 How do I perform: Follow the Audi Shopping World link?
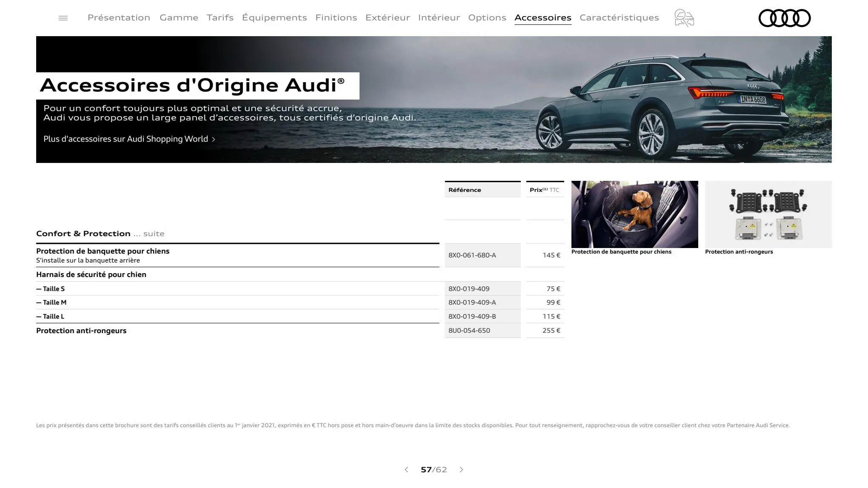pyautogui.click(x=129, y=139)
